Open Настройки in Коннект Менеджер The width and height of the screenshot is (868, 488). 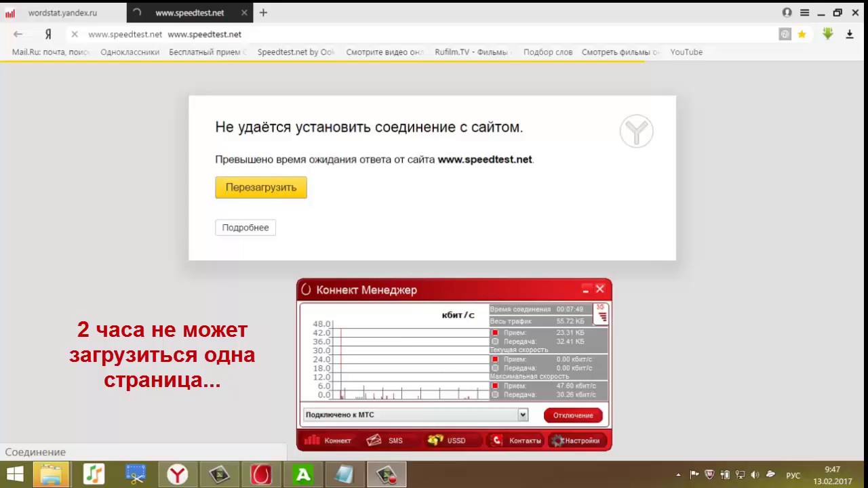[x=575, y=441]
